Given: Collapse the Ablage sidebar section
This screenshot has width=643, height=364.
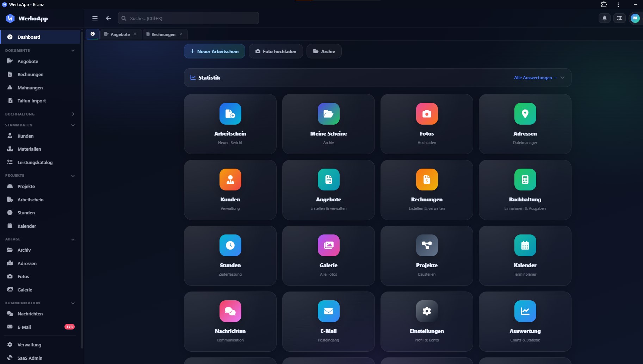Looking at the screenshot, I should point(73,239).
